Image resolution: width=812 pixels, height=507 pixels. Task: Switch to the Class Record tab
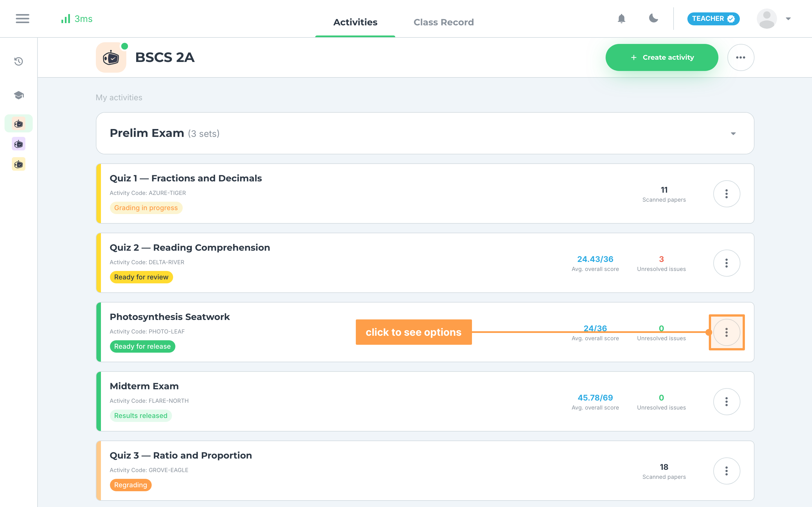point(443,22)
